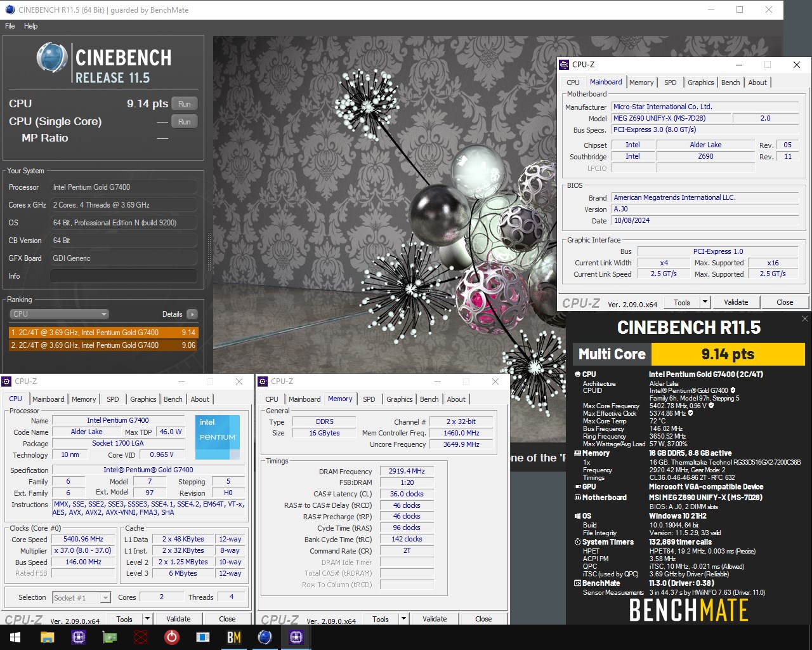Click the Processor field 'Intel Pentium Gold G7400'
This screenshot has width=812, height=650.
[124, 187]
